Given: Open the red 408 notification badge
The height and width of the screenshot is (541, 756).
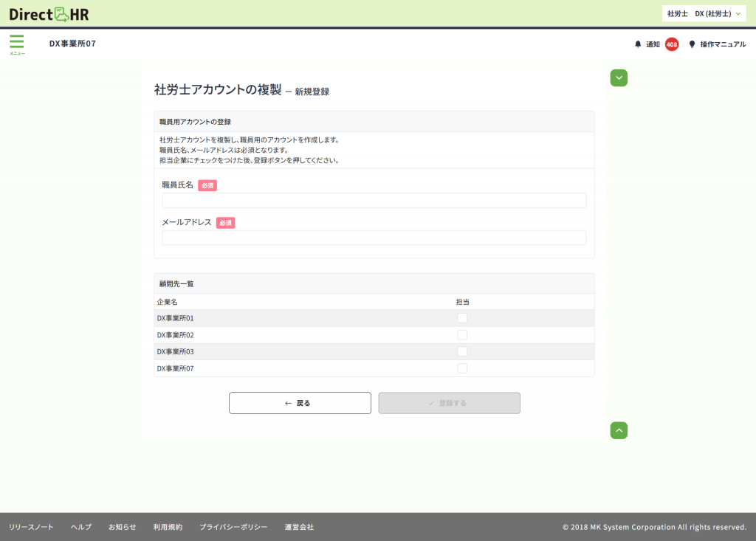Looking at the screenshot, I should tap(672, 44).
